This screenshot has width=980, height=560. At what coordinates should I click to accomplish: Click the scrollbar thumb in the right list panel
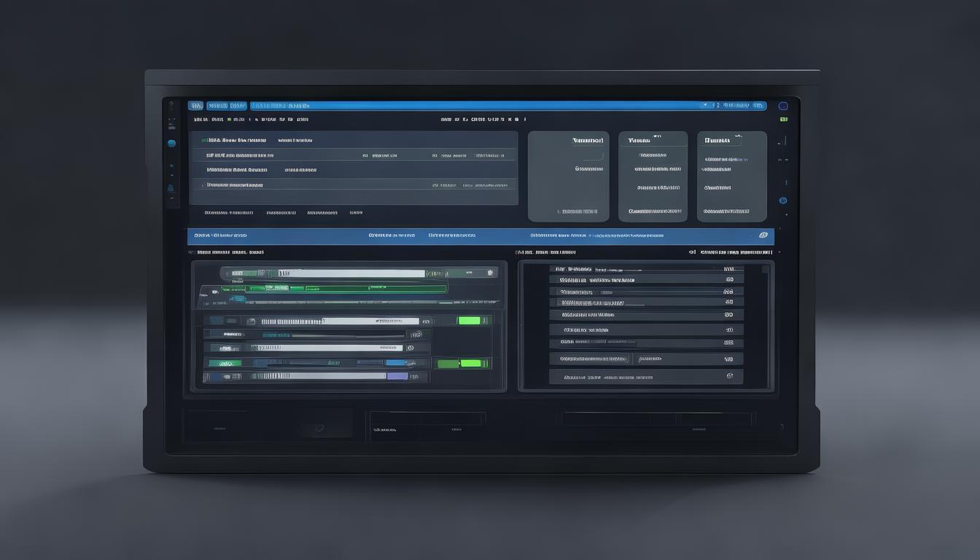coord(765,269)
